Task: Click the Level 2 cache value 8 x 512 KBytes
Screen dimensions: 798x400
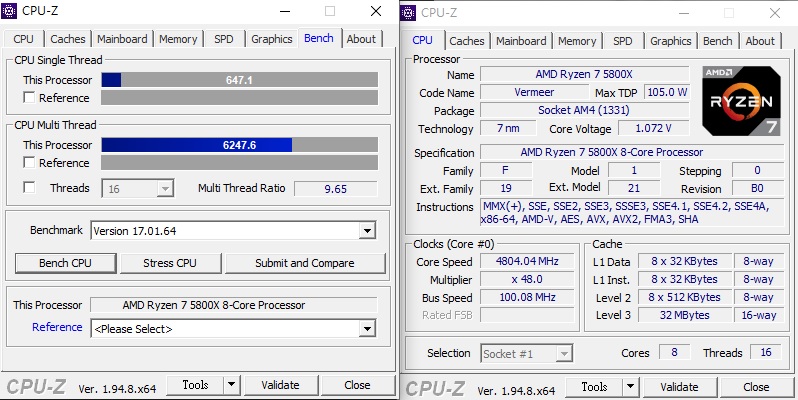Action: pyautogui.click(x=685, y=297)
